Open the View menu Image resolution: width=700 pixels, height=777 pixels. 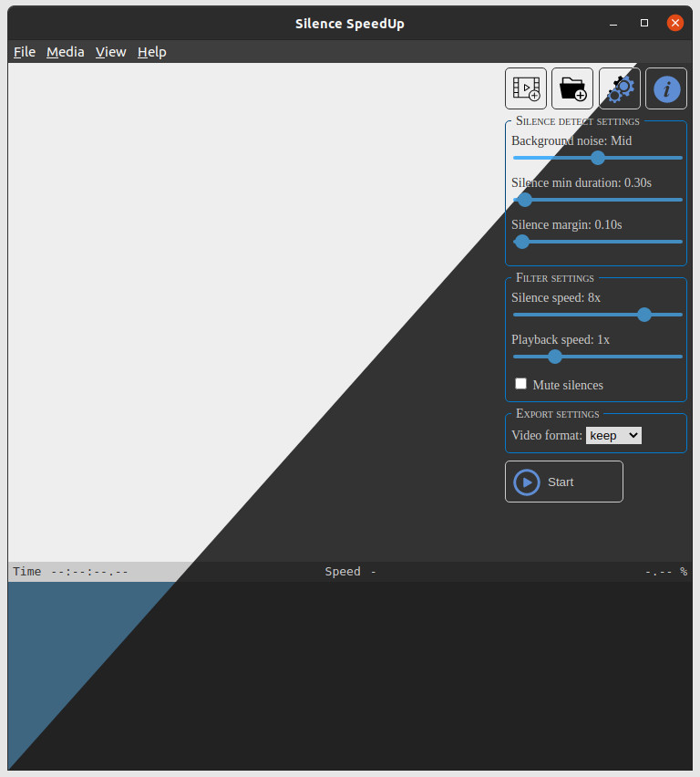click(110, 52)
